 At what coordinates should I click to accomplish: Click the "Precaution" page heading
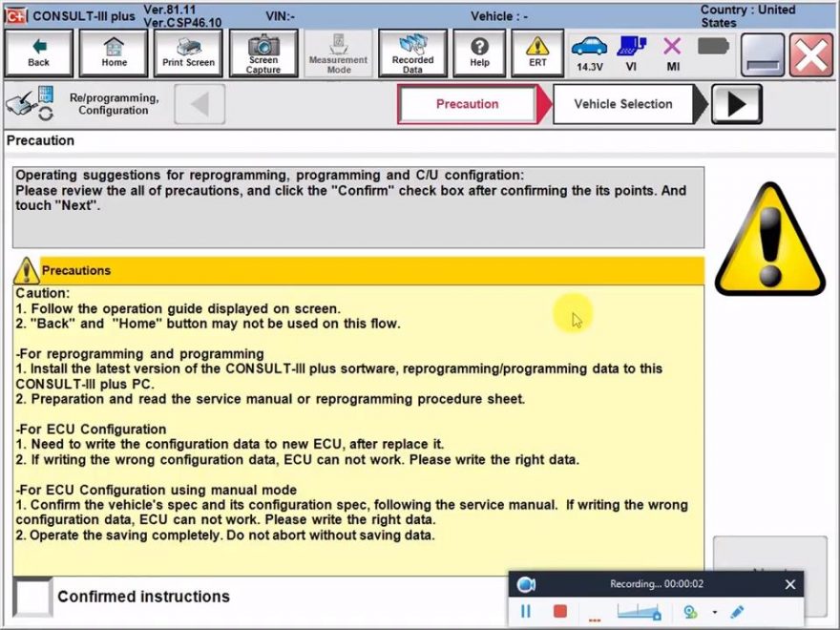point(40,141)
